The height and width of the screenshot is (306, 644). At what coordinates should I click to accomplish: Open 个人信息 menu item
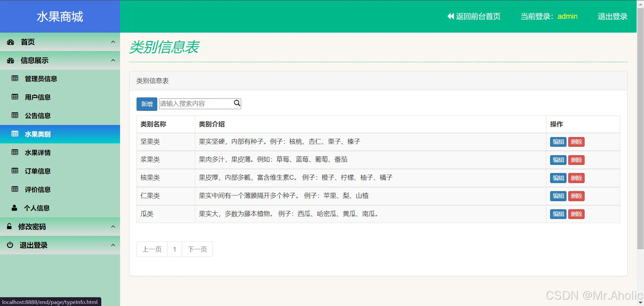60,208
